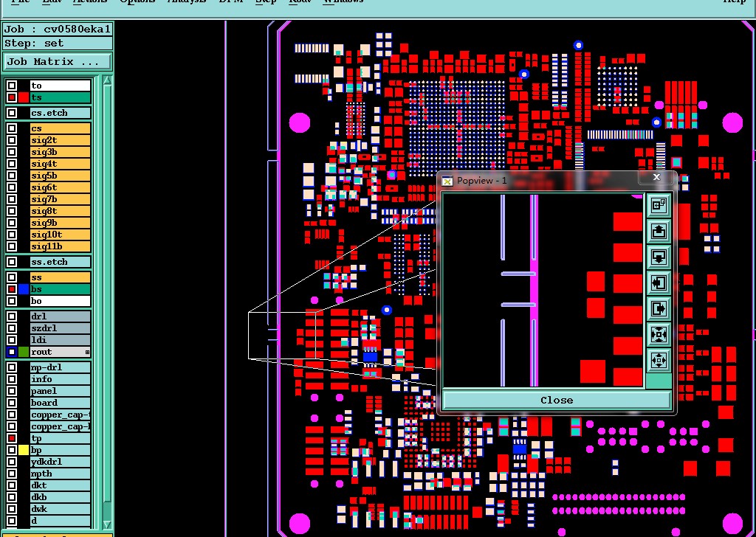Click the zoom in icon in Popview
Viewport: 756px width, 537px height.
659,334
